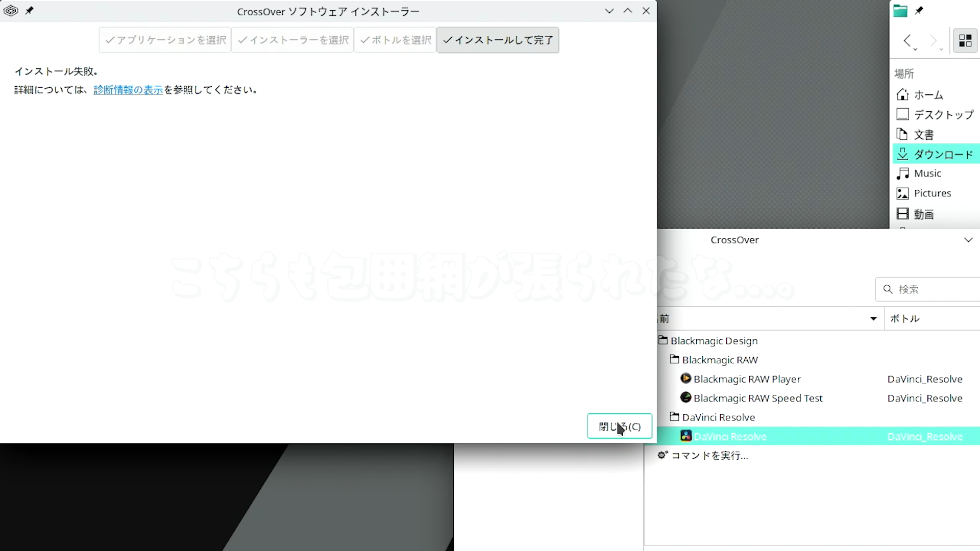Select the DaVinci Resolve application icon
980x551 pixels.
tap(685, 436)
